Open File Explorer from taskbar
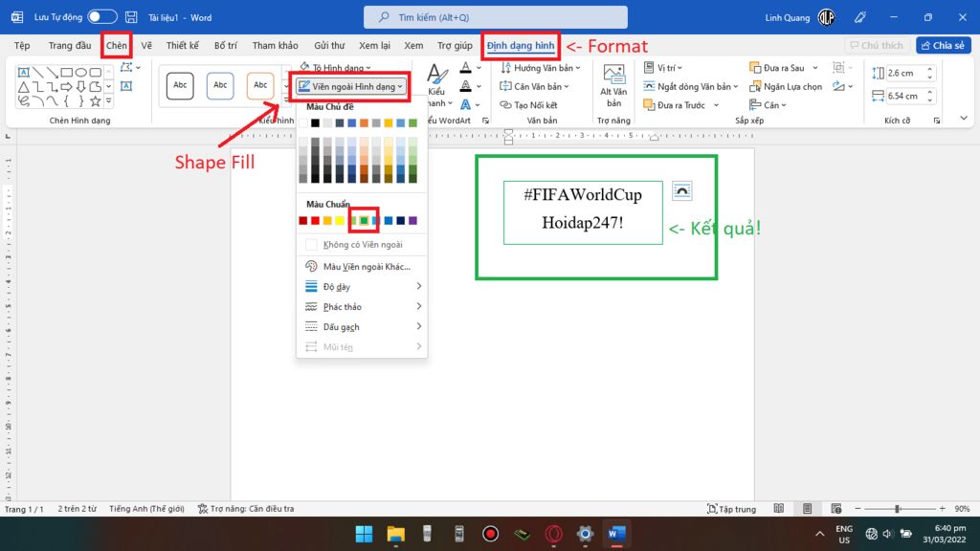This screenshot has width=980, height=551. 395,534
